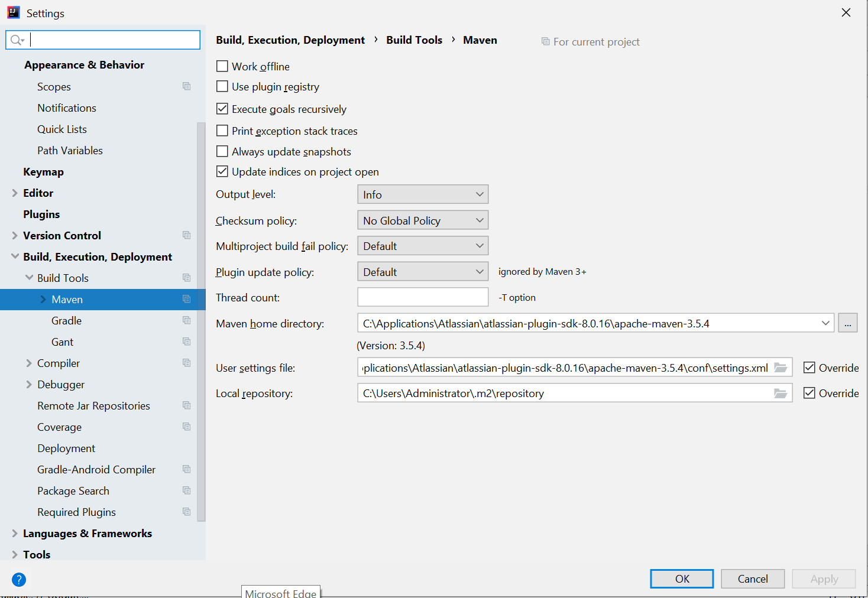Browse folder for Local repository

pos(780,393)
